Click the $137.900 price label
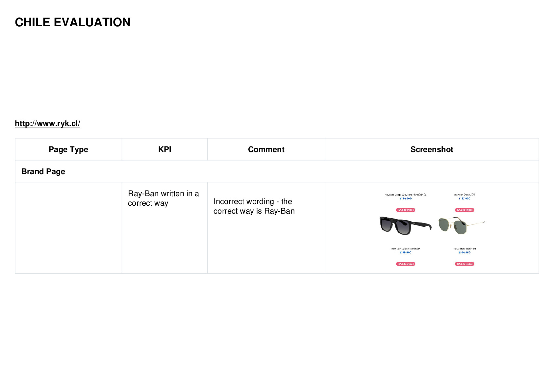 464,198
